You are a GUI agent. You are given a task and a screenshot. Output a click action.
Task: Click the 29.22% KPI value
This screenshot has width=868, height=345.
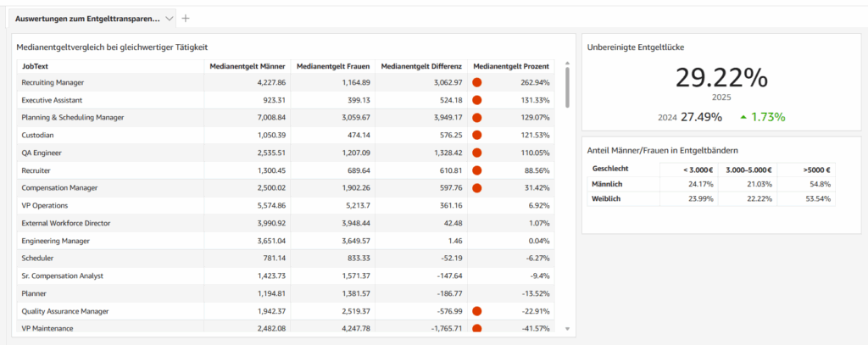tap(721, 78)
